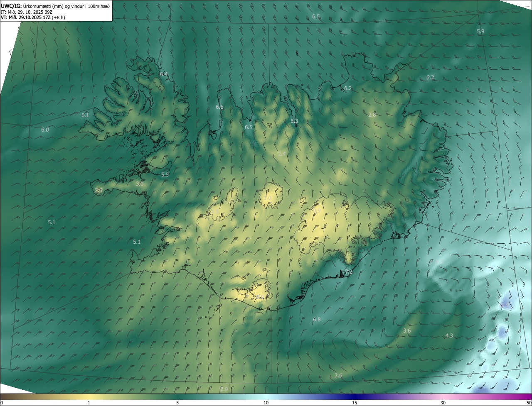Viewport: 532px width, 406px height.
Task: Click the 15 tick on the color scale
Action: point(355,403)
